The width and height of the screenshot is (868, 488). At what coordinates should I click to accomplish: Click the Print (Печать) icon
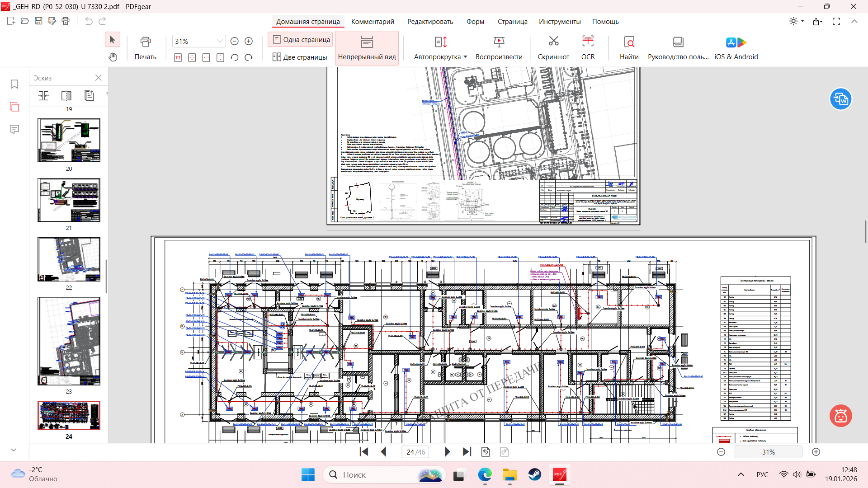coord(145,42)
